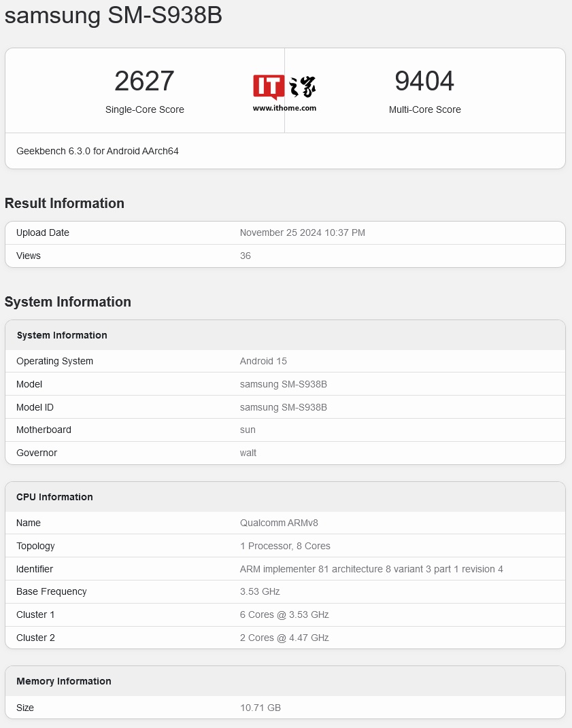Click the Geekbench 6.3.0 for Android AArch64 text

point(97,151)
